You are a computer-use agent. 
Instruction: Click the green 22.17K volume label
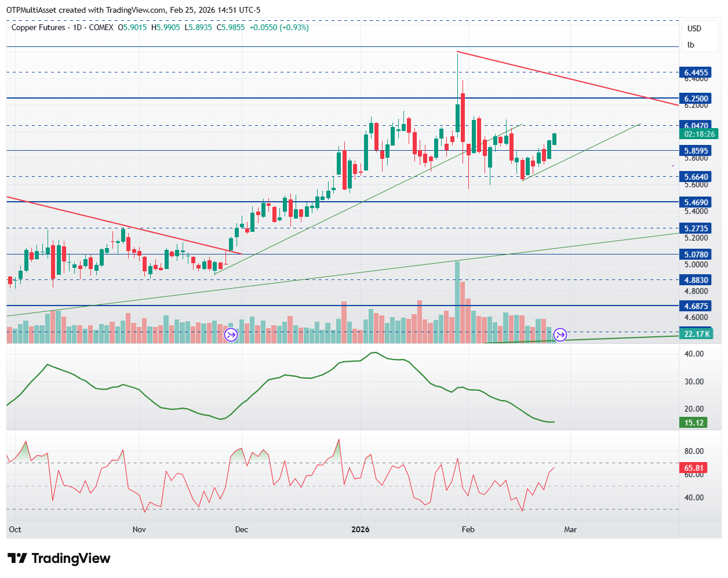pos(696,334)
